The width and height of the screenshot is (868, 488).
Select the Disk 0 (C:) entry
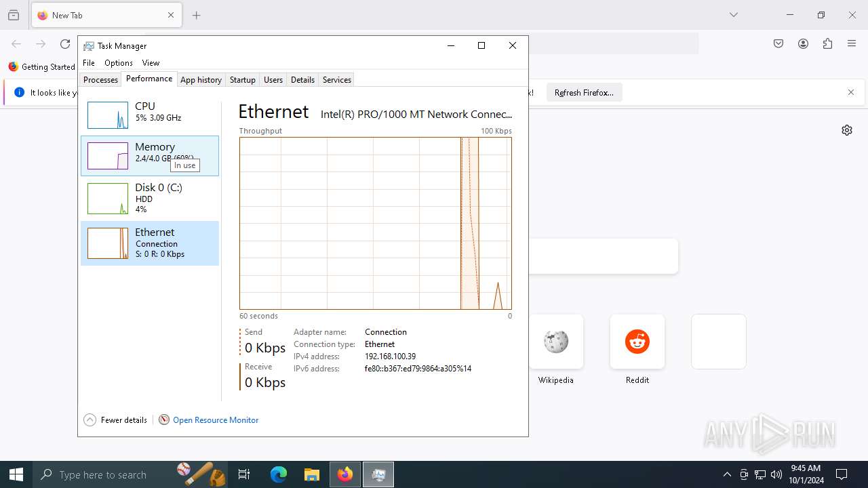click(x=150, y=198)
